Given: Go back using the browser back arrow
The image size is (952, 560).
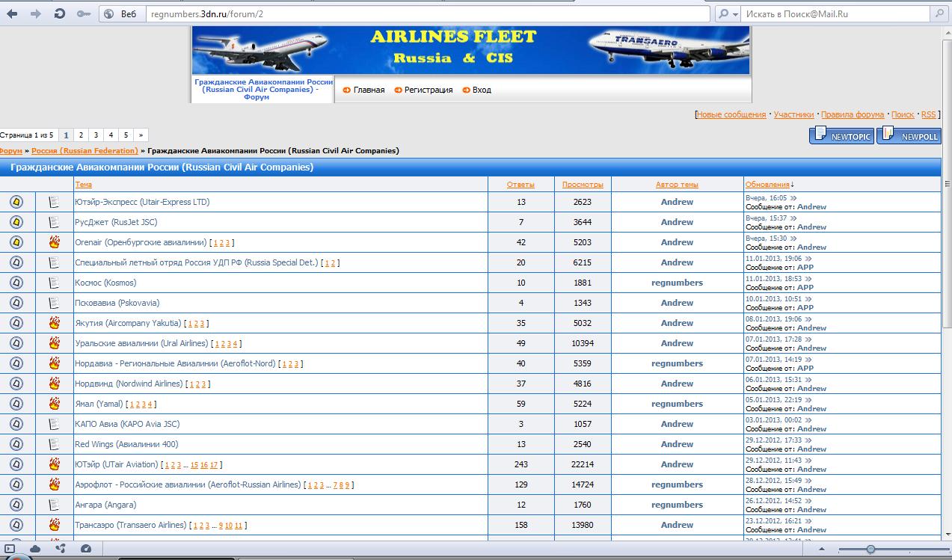Looking at the screenshot, I should 13,13.
